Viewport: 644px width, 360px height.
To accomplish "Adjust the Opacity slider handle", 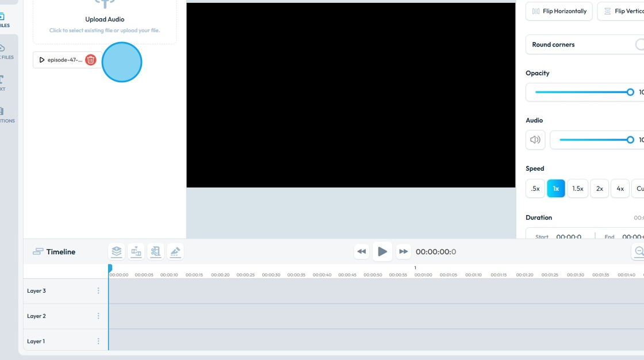I will tap(630, 92).
